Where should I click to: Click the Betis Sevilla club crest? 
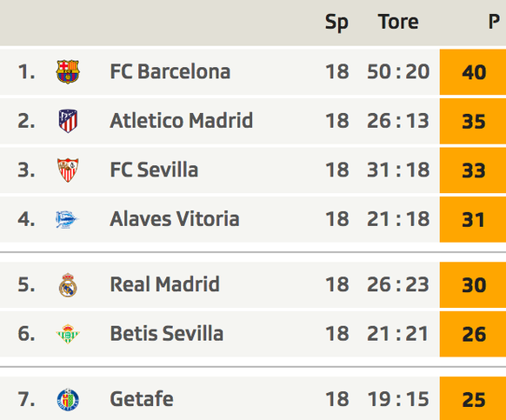(x=68, y=334)
